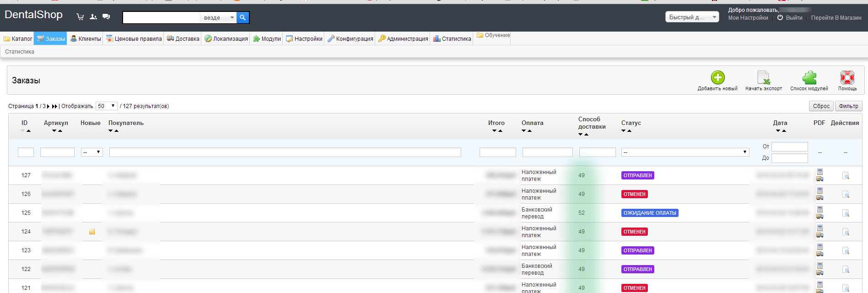The image size is (868, 293).
Task: Open Мои Настройки link
Action: pyautogui.click(x=748, y=18)
